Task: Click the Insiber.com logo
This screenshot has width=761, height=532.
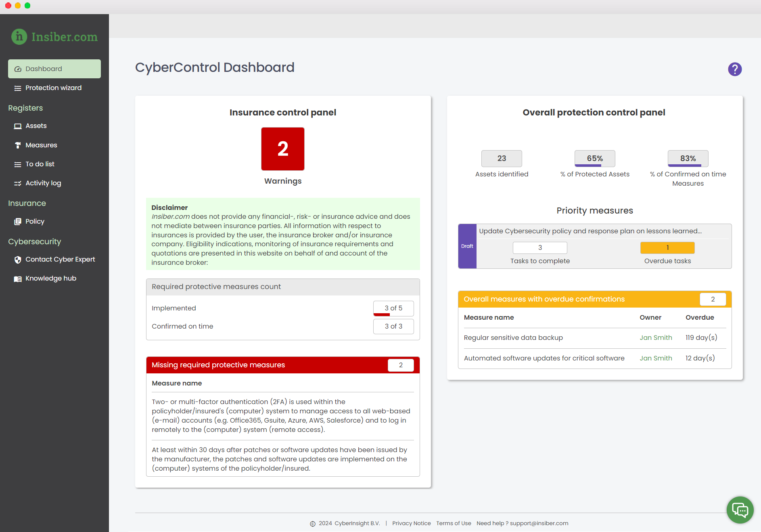Action: (x=54, y=37)
